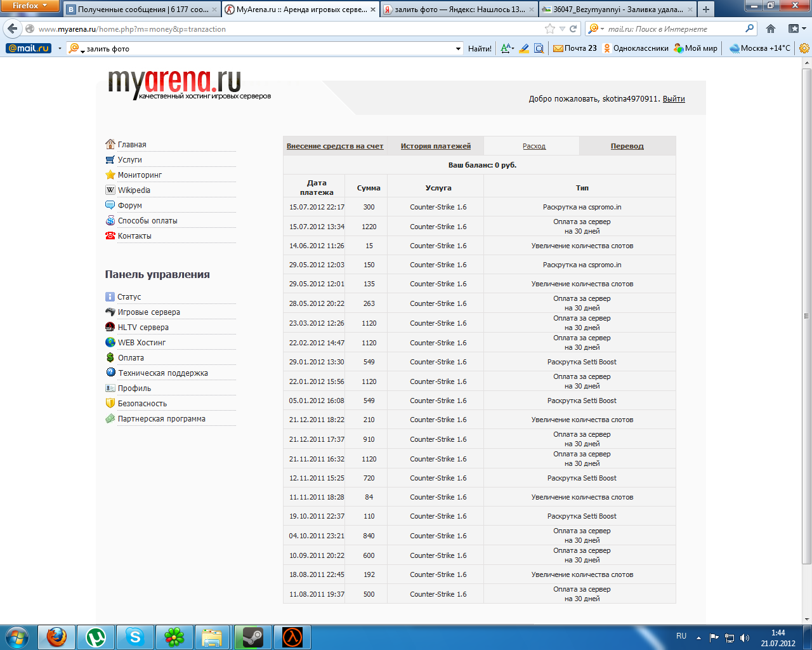The image size is (812, 650).
Task: Open the Партнерская программа sidebar link
Action: (x=161, y=419)
